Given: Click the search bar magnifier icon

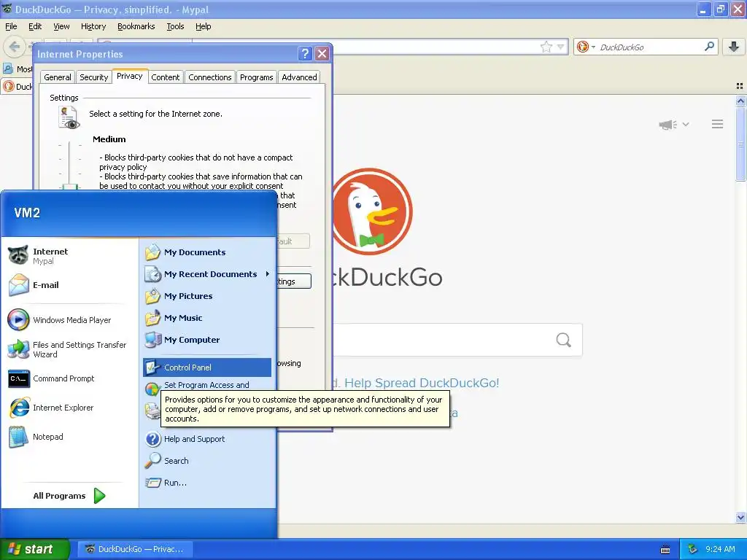Looking at the screenshot, I should 709,46.
